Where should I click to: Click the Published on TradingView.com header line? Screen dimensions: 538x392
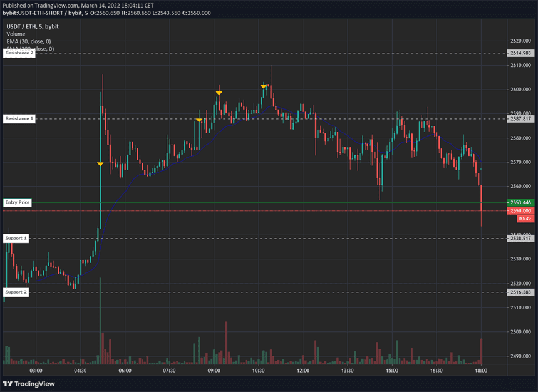pyautogui.click(x=78, y=6)
